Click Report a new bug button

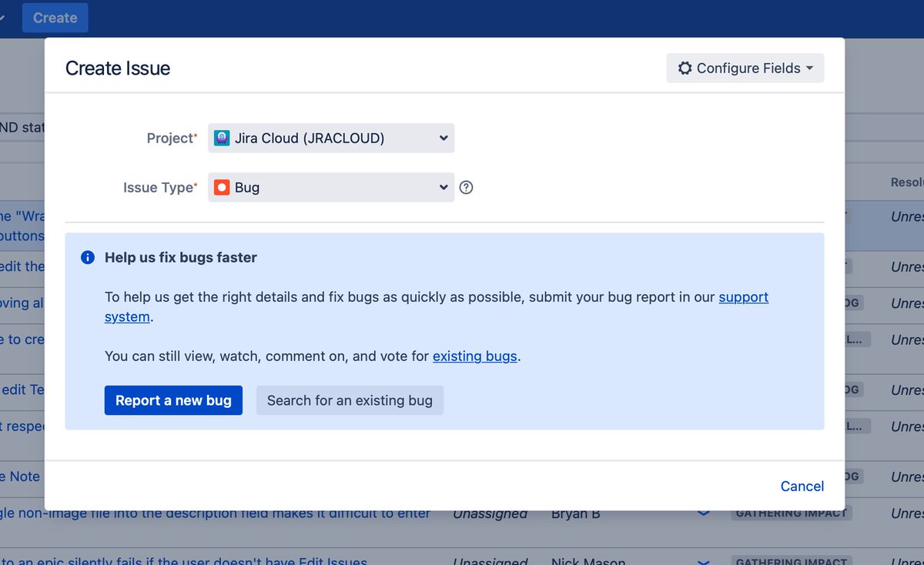[x=173, y=400]
